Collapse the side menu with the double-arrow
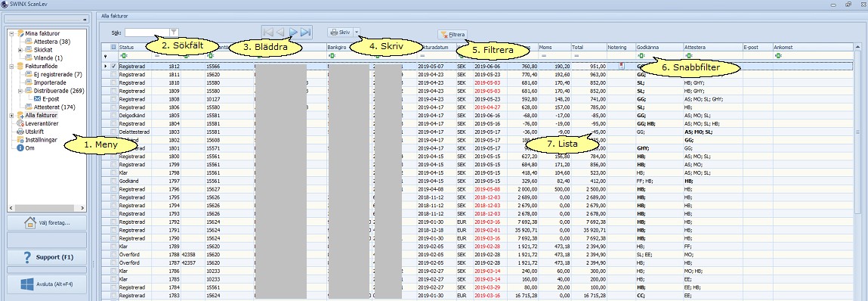The height and width of the screenshot is (301, 868). (x=85, y=20)
